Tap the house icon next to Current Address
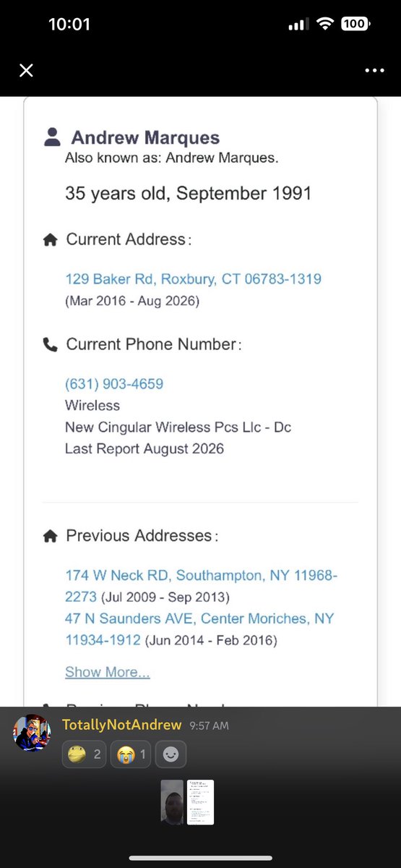The width and height of the screenshot is (401, 868). 50,240
